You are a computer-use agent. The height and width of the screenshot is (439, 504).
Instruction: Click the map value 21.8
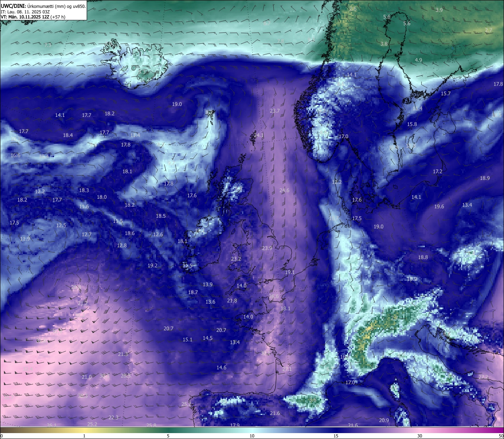click(232, 300)
